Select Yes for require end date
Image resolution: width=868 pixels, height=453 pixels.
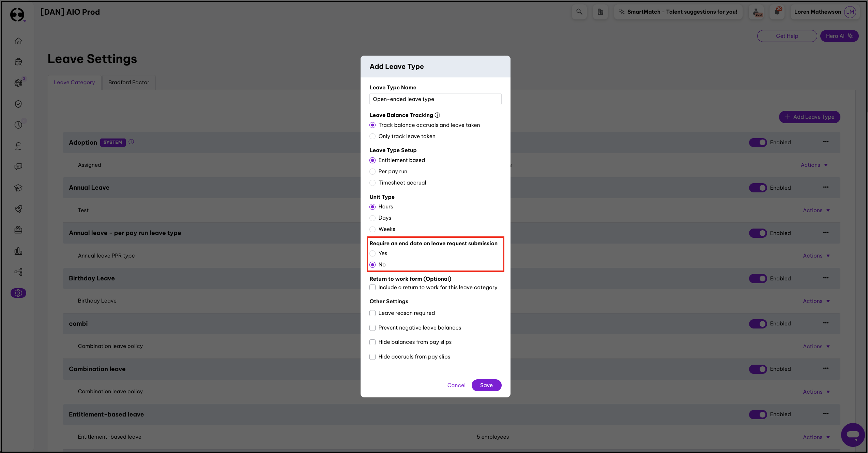372,253
